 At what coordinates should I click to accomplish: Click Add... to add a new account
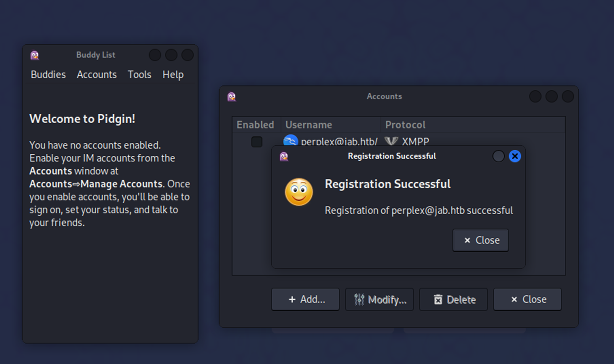(305, 299)
